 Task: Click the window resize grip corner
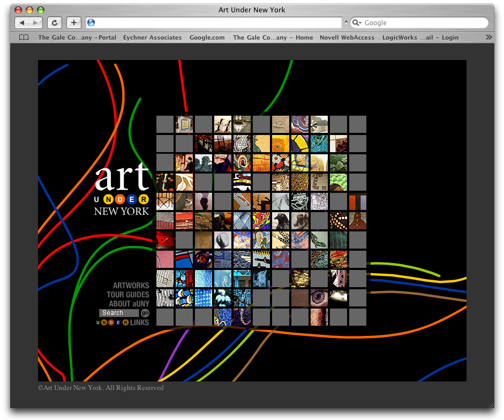[x=491, y=405]
